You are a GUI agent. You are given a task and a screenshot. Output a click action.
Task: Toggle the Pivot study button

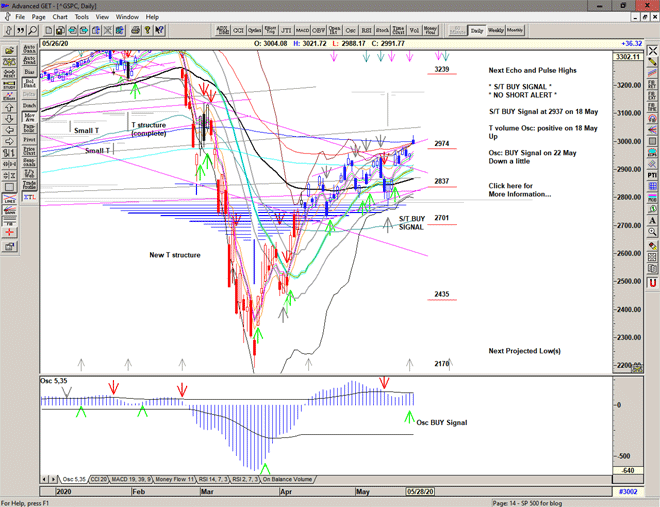pos(29,139)
